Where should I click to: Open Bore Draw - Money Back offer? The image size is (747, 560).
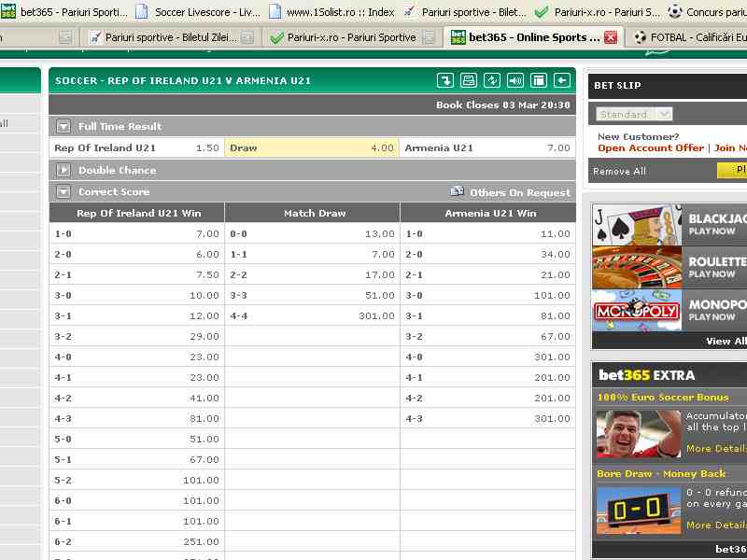click(661, 474)
